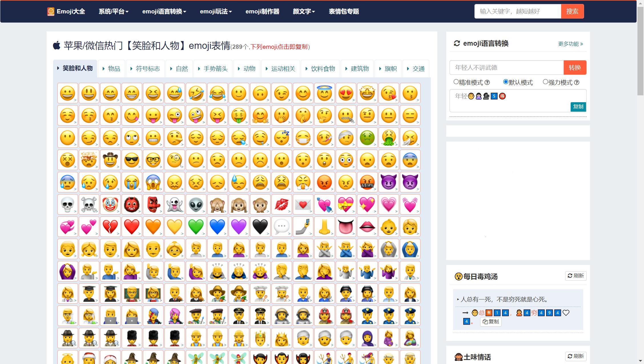Screen dimensions: 644x364
Task: Select the skull emoji
Action: (x=67, y=204)
